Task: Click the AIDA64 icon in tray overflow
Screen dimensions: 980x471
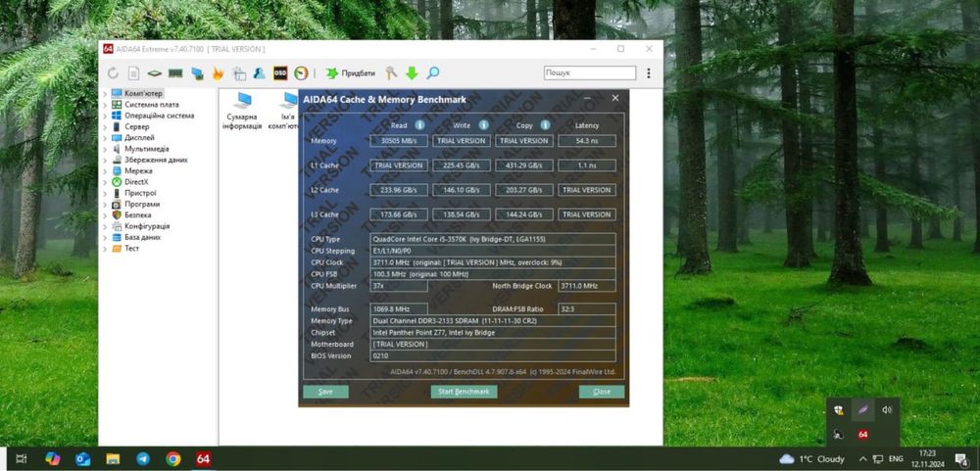Action: [863, 434]
